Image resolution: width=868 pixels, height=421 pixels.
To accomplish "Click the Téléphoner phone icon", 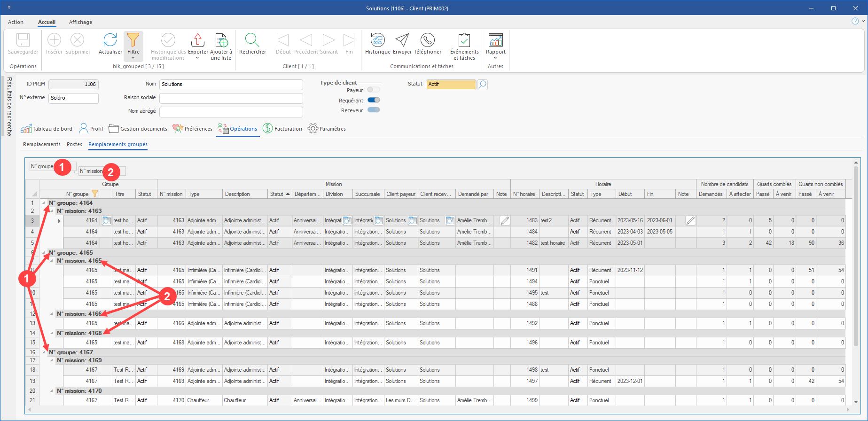I will point(427,41).
